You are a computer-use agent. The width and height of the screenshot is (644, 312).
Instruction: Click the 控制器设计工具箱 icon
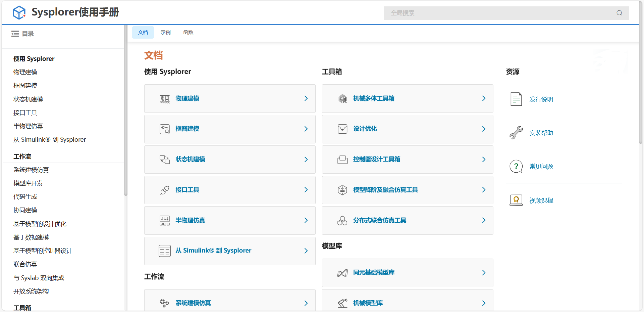pos(342,160)
